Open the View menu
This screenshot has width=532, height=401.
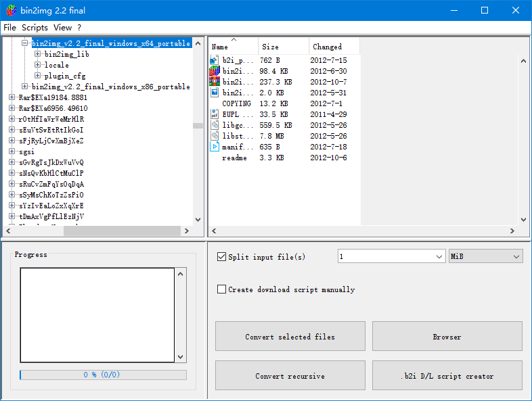(63, 28)
